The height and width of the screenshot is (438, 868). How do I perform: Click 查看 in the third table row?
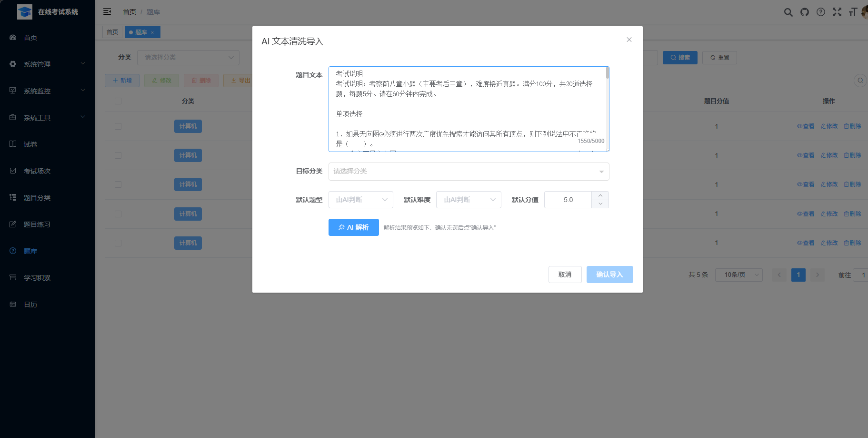click(806, 184)
